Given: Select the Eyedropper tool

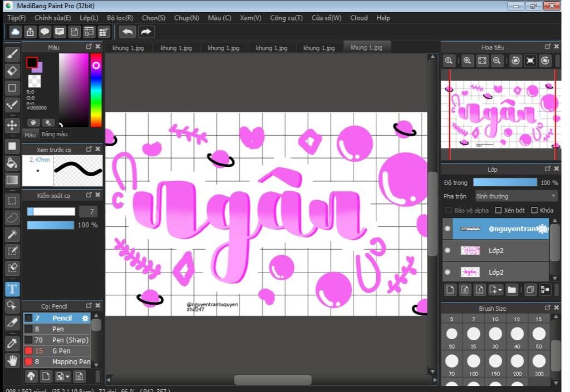Looking at the screenshot, I should click(x=12, y=343).
